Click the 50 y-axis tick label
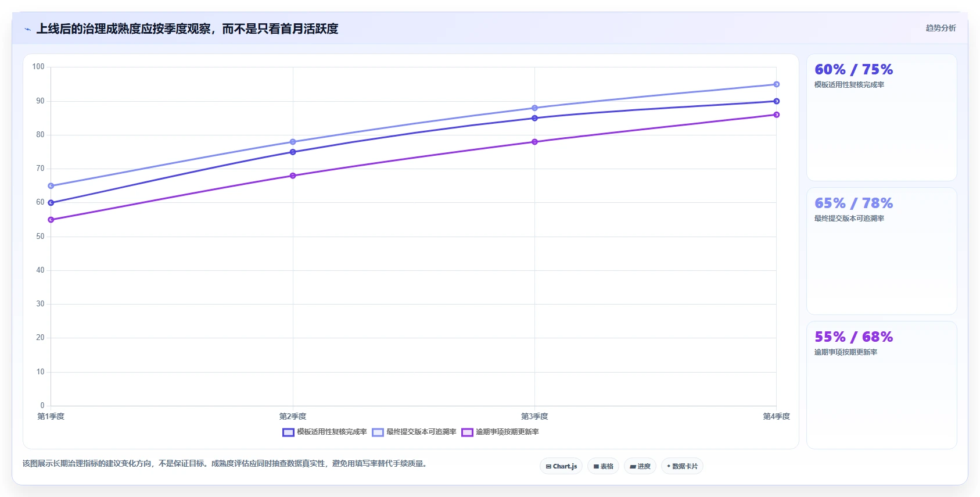This screenshot has width=980, height=497. click(40, 237)
